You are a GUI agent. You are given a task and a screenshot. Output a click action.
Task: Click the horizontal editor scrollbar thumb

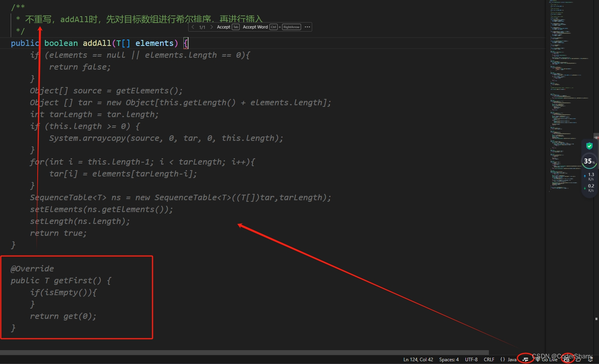coord(244,352)
